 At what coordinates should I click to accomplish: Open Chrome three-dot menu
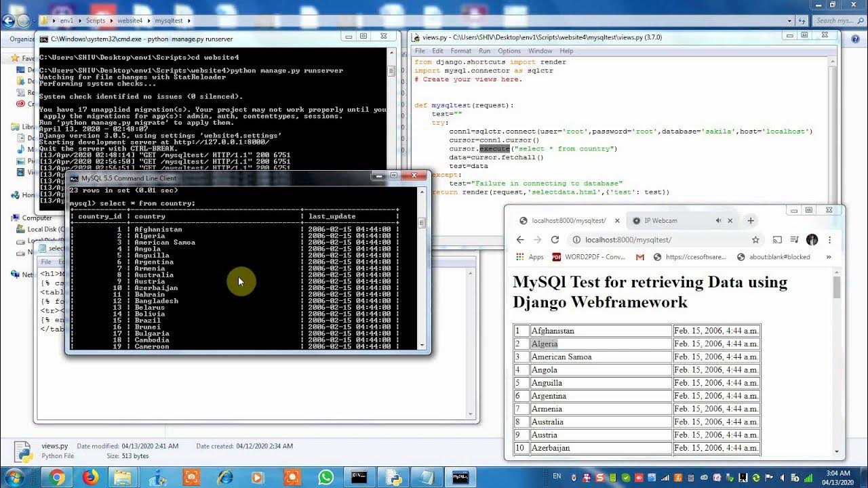coord(829,239)
